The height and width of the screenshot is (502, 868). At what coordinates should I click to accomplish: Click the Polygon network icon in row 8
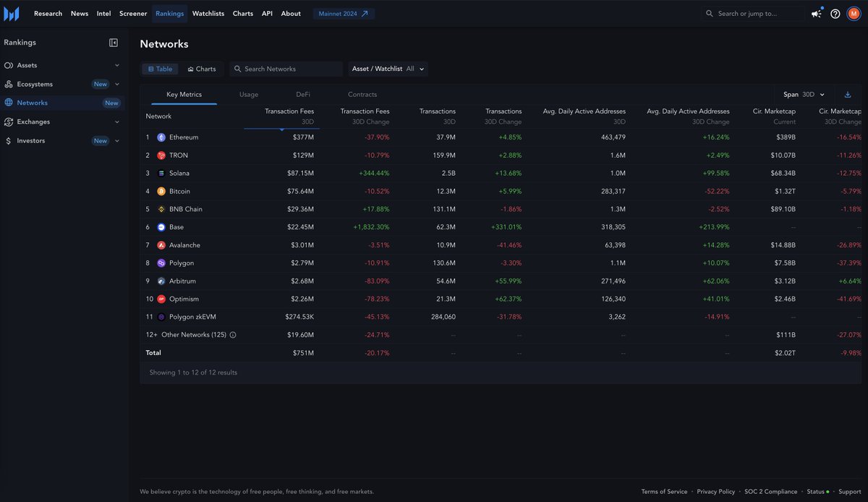[161, 263]
